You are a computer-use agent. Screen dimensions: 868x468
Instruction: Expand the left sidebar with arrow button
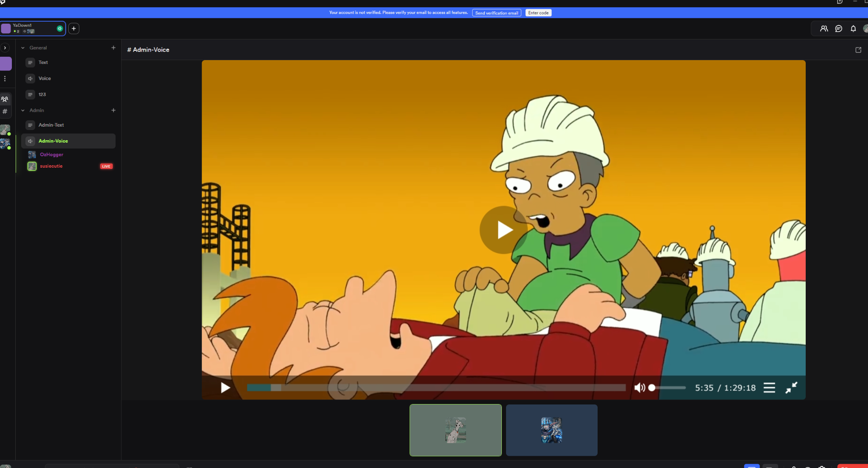point(5,48)
